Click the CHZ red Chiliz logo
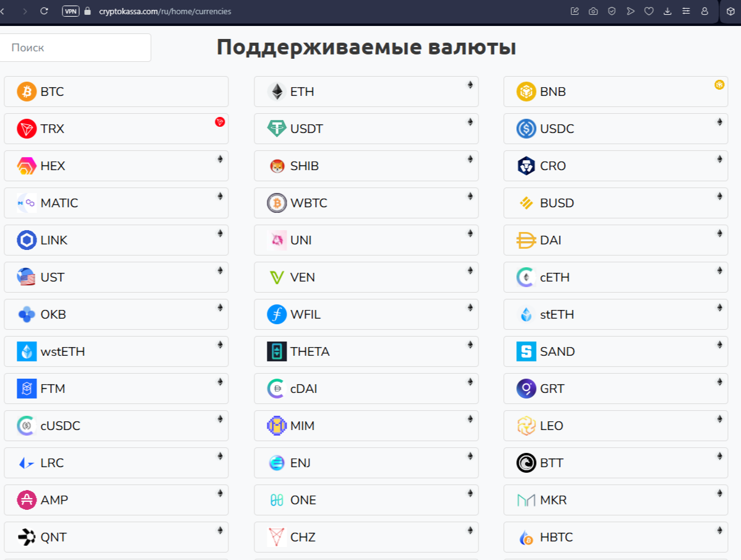741x560 pixels. (x=277, y=537)
